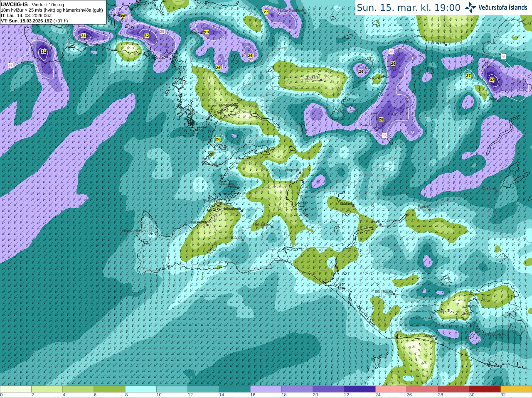This screenshot has width=532, height=398.
Task: Click the Holtavörðuheiði station label
Action: point(291,10)
